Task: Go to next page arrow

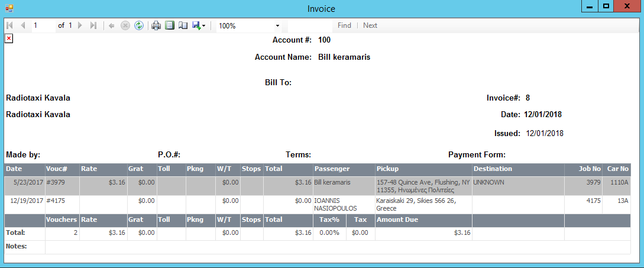Action: [x=80, y=25]
